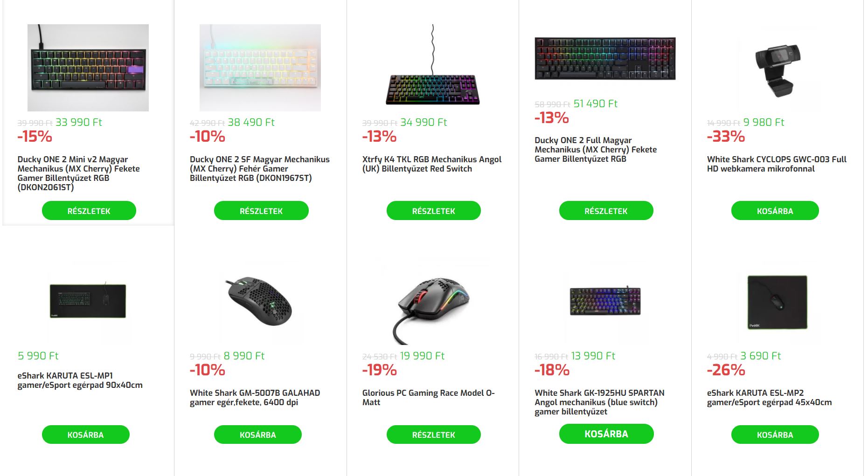Image resolution: width=868 pixels, height=476 pixels.
Task: Click the White Shark CYCLOPS webcam image
Action: coord(778,68)
